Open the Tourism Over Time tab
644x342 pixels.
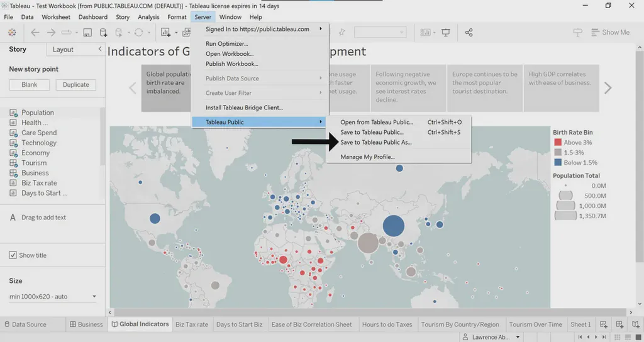535,324
